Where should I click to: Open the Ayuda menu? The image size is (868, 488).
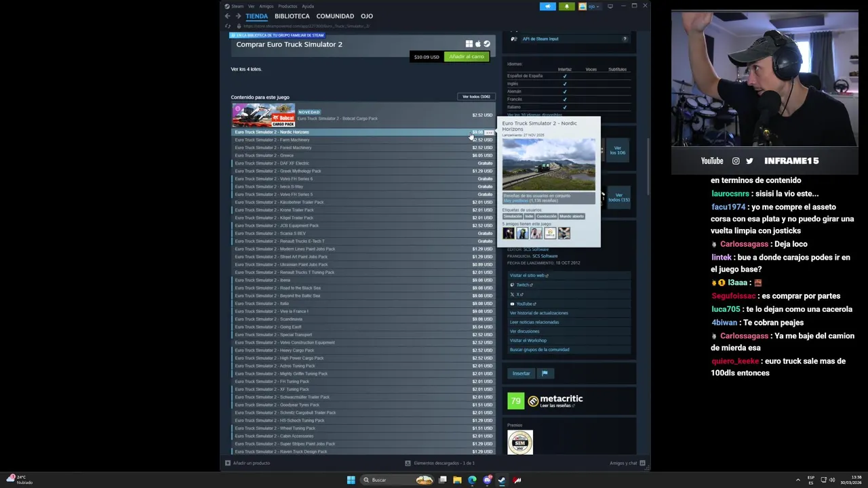[308, 6]
